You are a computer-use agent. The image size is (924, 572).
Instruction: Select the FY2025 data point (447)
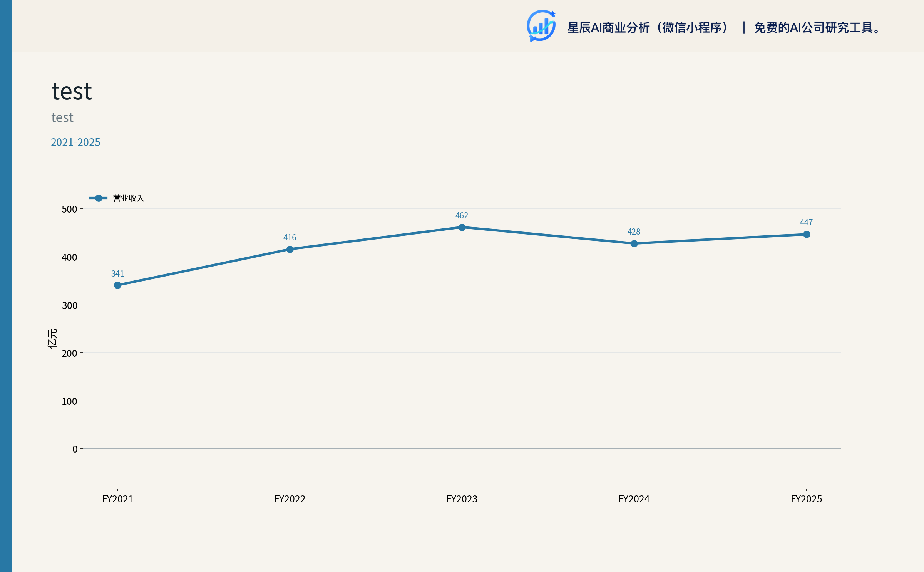click(x=807, y=234)
